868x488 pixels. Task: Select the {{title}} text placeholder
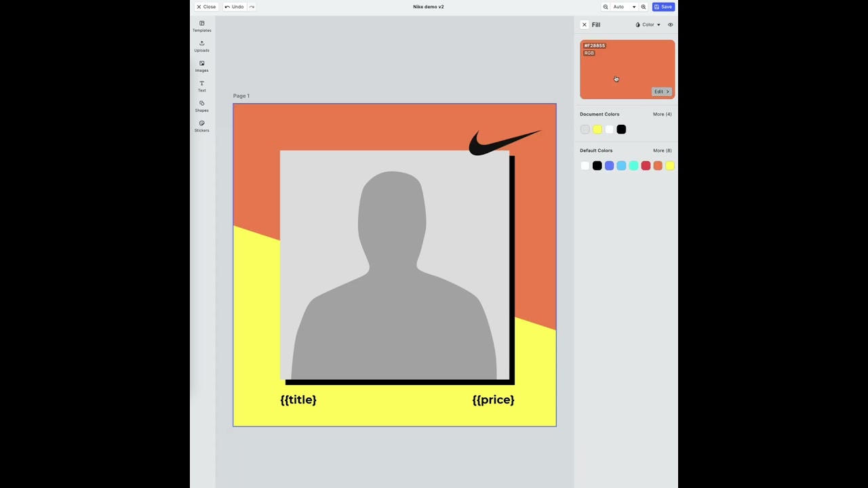pyautogui.click(x=298, y=400)
